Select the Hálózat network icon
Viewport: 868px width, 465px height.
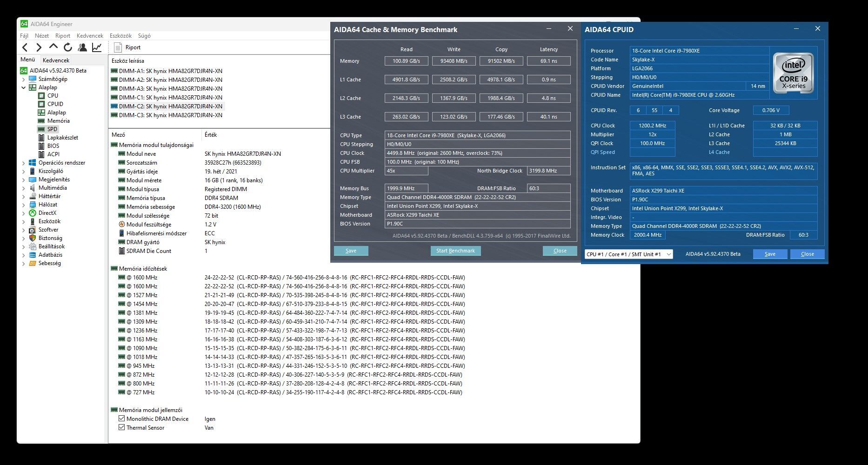tap(32, 205)
